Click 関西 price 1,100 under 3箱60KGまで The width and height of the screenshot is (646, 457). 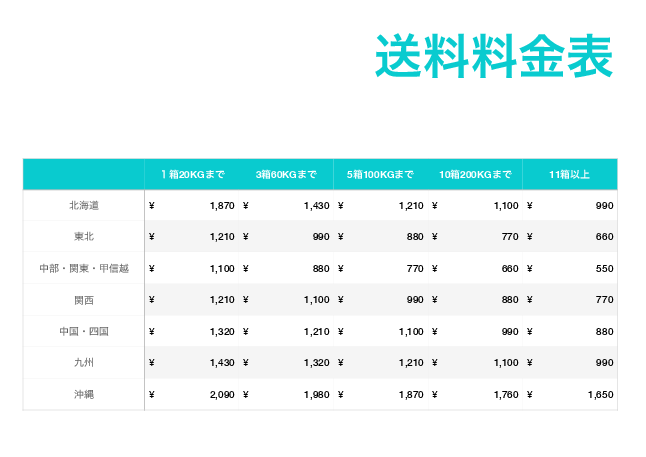coord(316,300)
